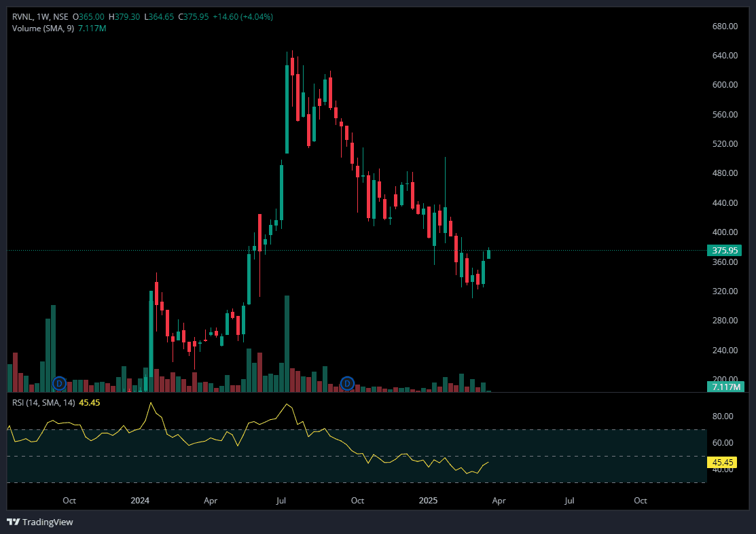Select the RSI (14, SMA, 14) indicator legend

[x=43, y=403]
